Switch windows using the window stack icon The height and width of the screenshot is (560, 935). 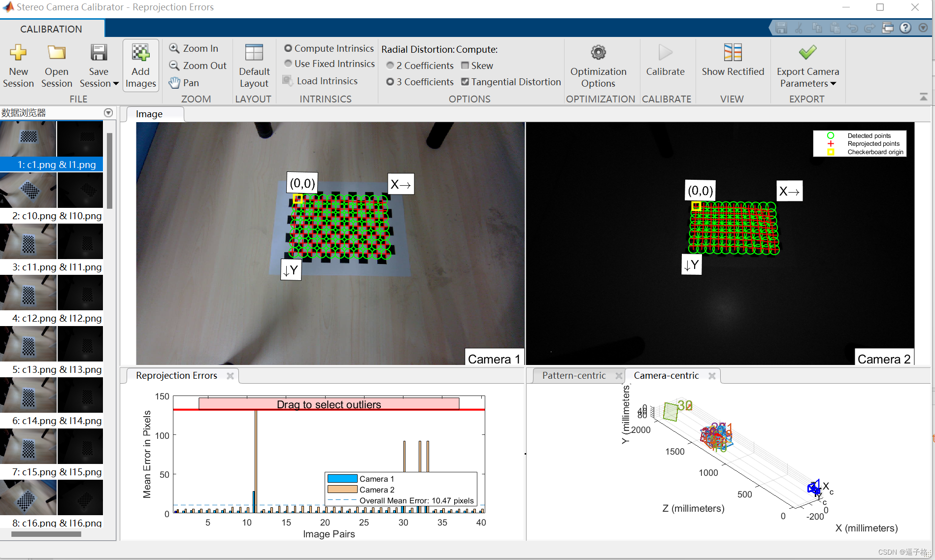[888, 28]
